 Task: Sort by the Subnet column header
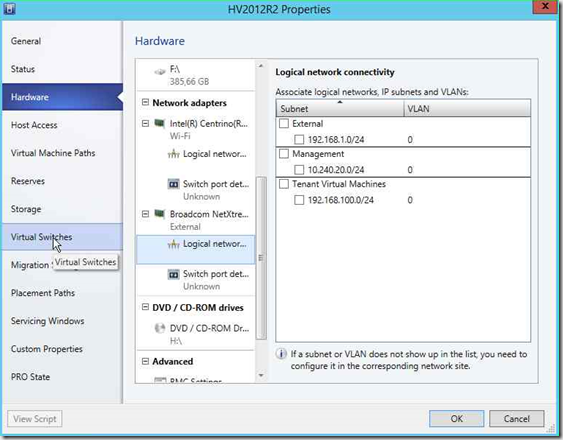340,108
